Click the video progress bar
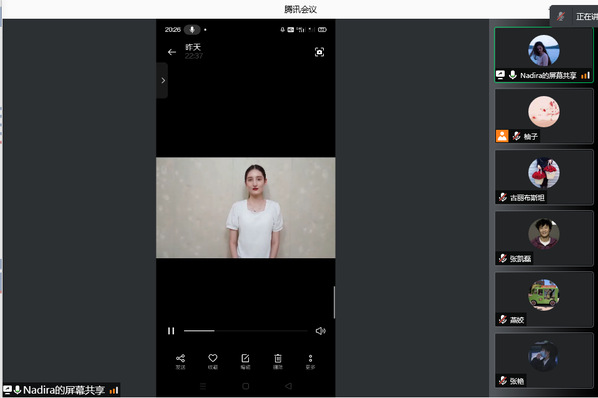Screen dimensions: 598x398 tap(246, 331)
